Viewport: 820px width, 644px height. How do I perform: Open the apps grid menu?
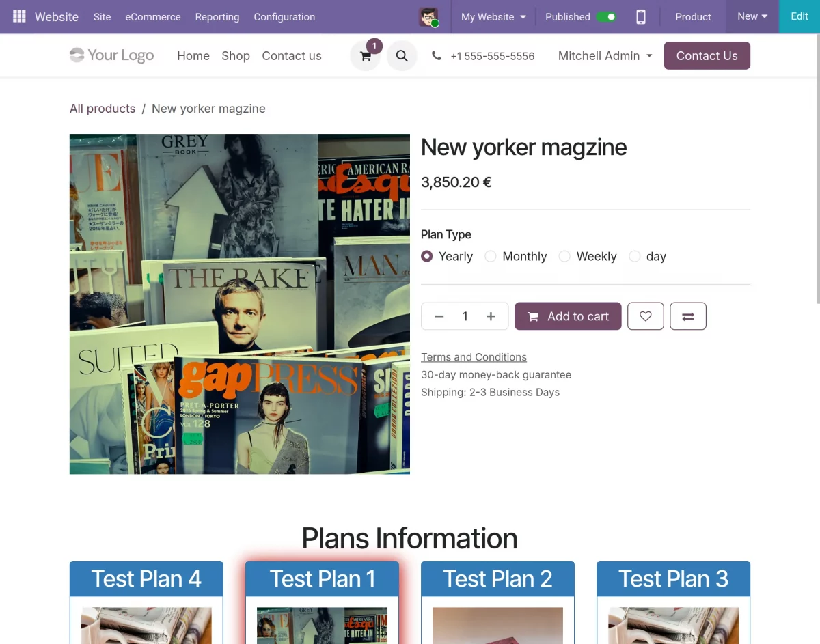pos(20,16)
